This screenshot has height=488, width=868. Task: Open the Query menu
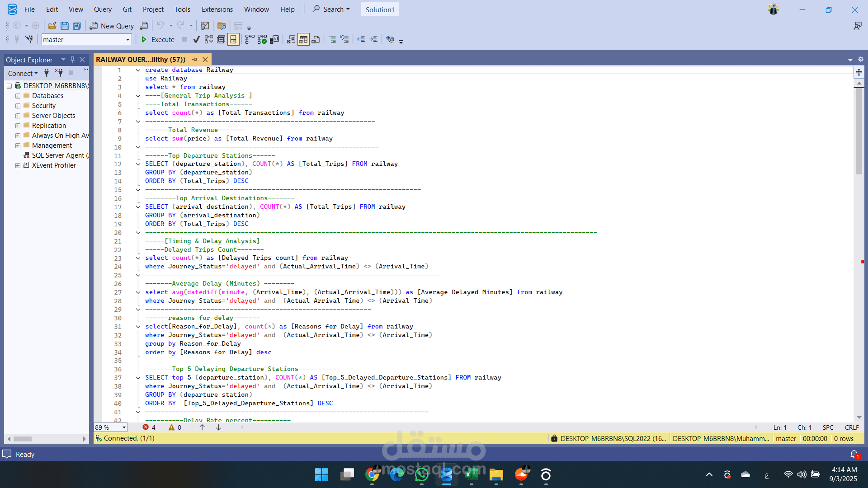click(x=103, y=9)
